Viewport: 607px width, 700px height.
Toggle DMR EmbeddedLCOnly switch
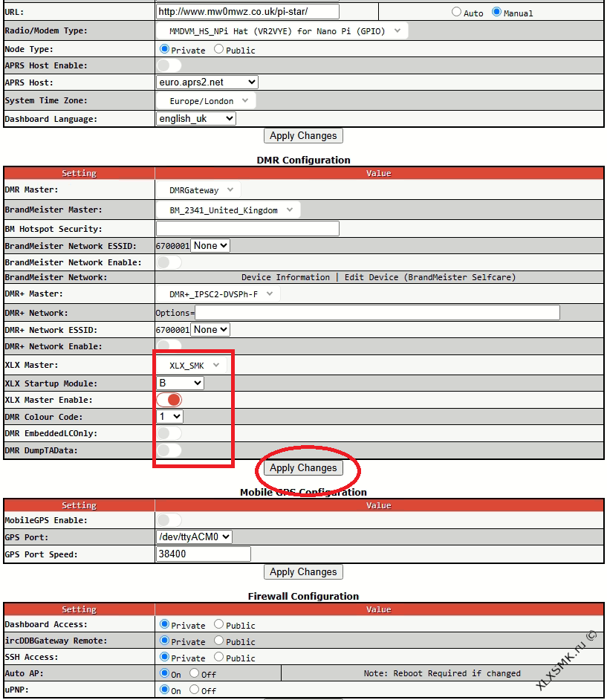[x=169, y=433]
